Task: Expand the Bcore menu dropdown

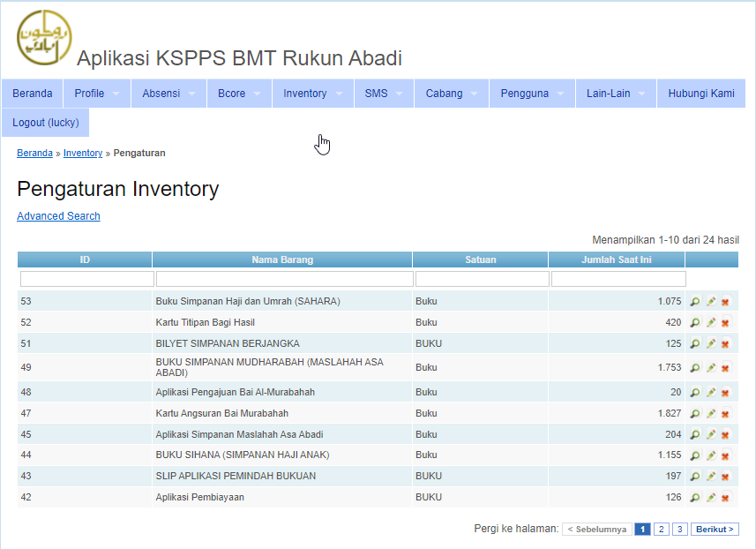Action: (239, 93)
